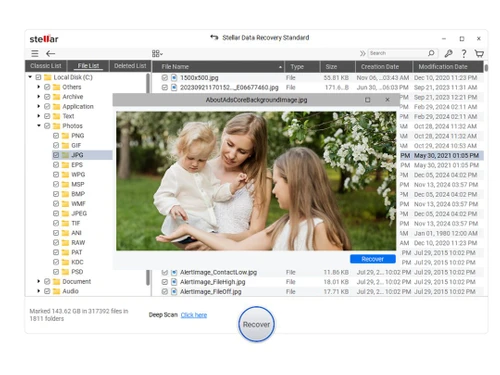Screen dimensions: 500x375
Task: Maximize the preview window
Action: point(367,100)
